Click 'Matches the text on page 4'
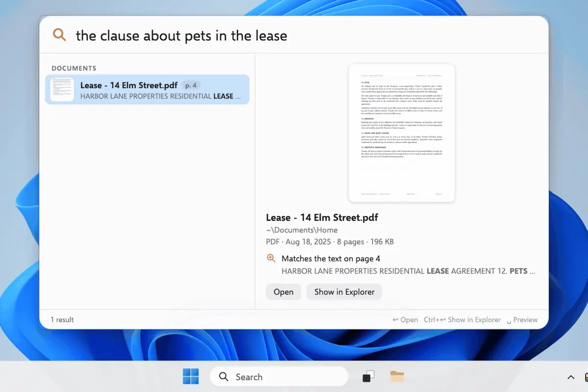The image size is (588, 392). pos(331,258)
